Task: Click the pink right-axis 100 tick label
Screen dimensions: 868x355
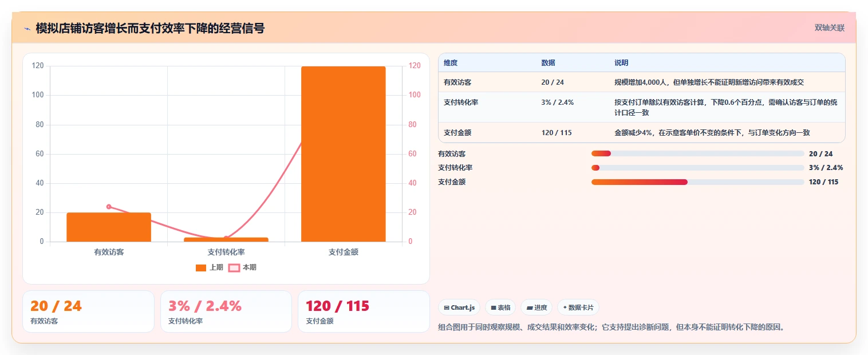Action: [x=415, y=95]
